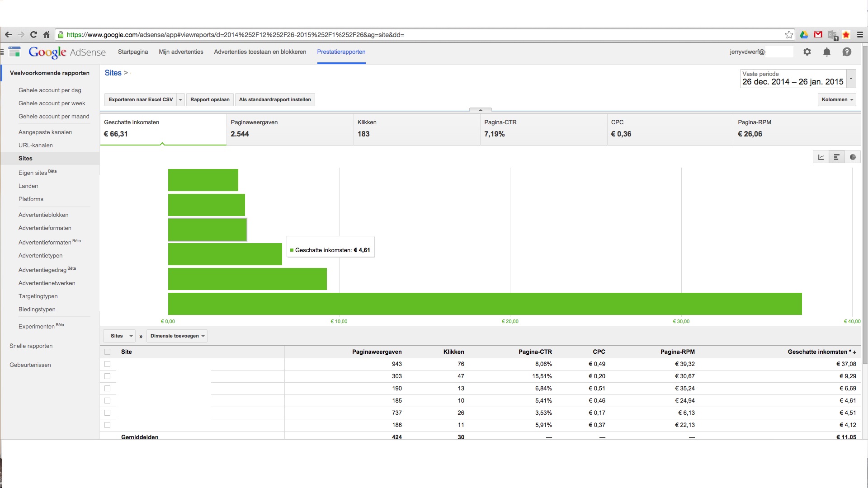This screenshot has width=868, height=488.
Task: Check the row with € 6,69 income
Action: click(107, 389)
